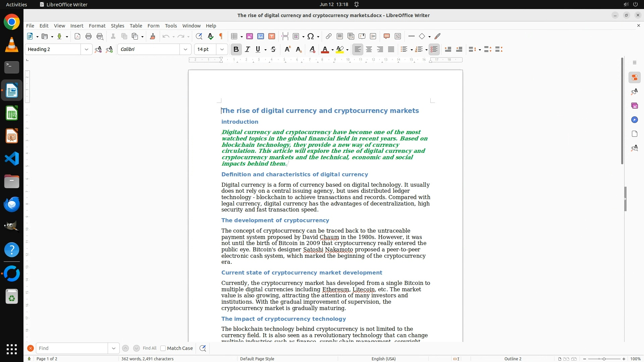
Task: Enable the Match Case checkbox
Action: click(163, 348)
